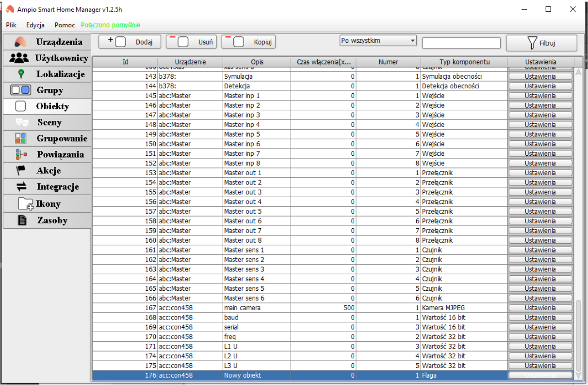Click the Ampio logo in the title bar
Viewport: 588px width, 385px height.
coord(10,9)
